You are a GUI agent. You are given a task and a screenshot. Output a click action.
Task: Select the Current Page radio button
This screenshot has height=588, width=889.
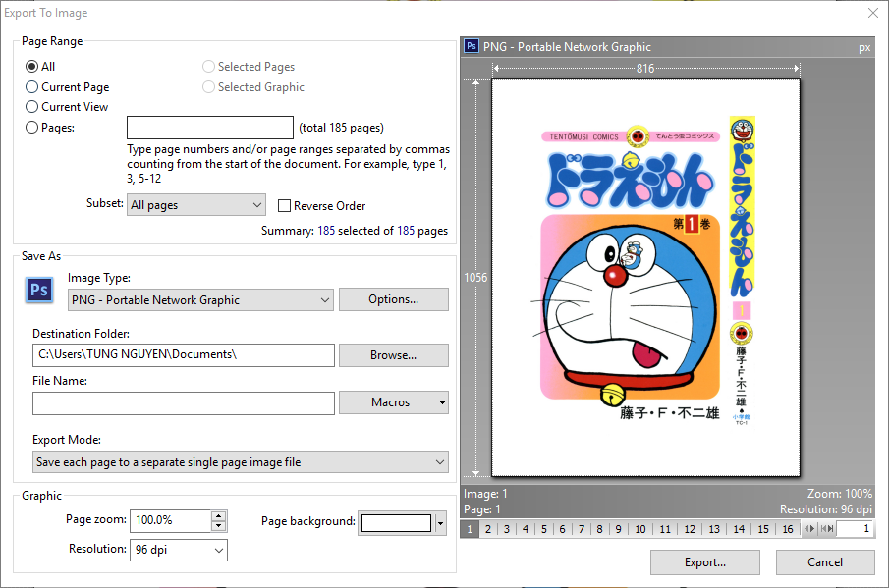(31, 86)
